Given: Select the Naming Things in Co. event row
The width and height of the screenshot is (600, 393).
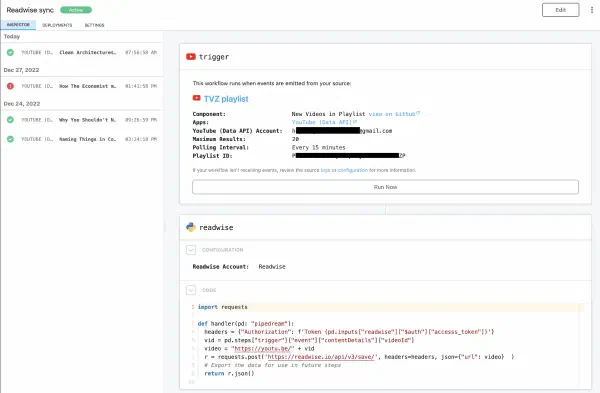Looking at the screenshot, I should pyautogui.click(x=82, y=139).
